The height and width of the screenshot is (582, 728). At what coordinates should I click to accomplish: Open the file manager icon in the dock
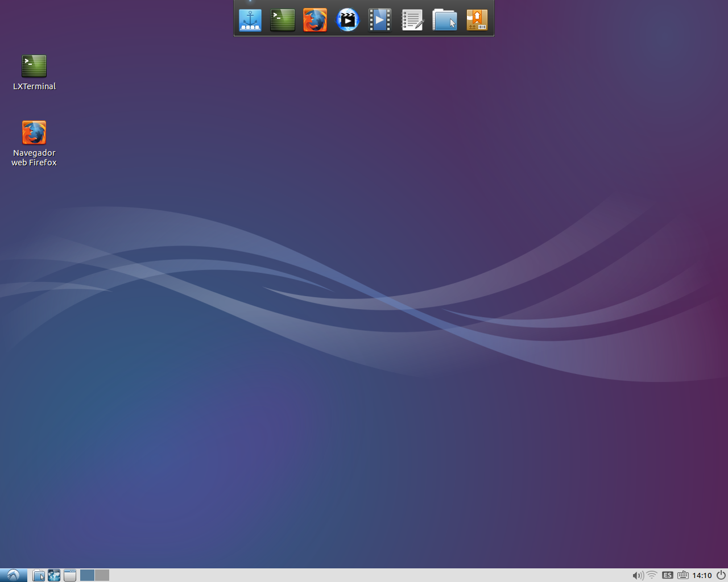pos(445,19)
